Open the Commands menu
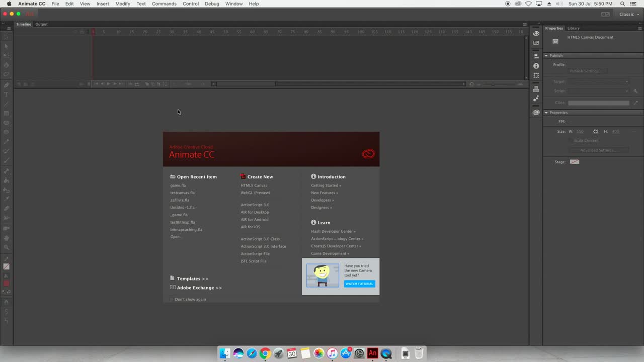The height and width of the screenshot is (362, 644). (164, 4)
